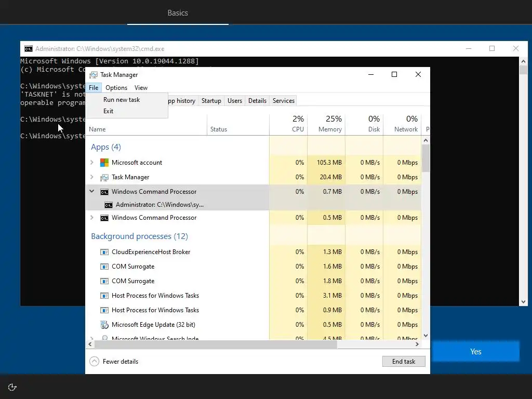Click cmd.exe window title bar icon
Screen dimensions: 532x399
point(29,49)
